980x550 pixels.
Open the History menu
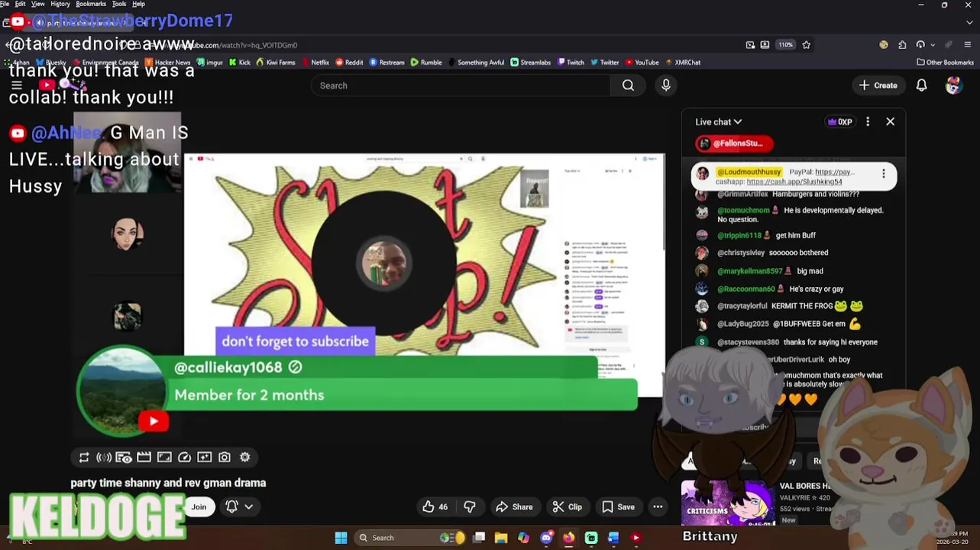coord(60,4)
